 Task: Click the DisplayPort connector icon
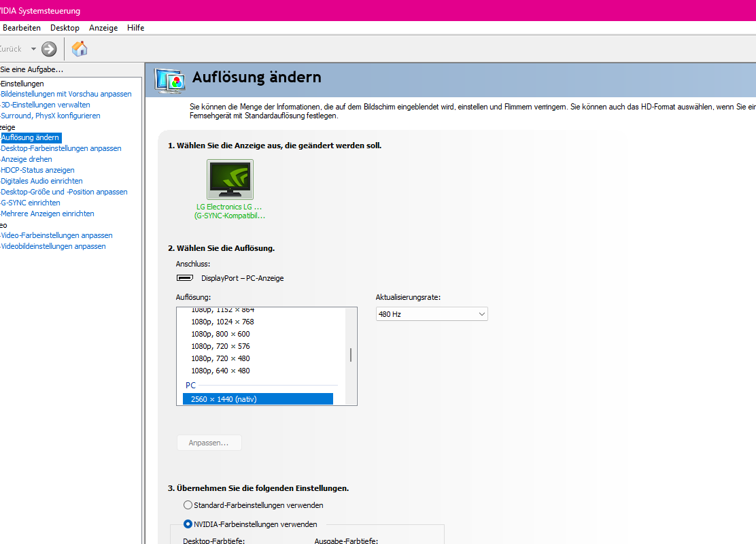[185, 278]
